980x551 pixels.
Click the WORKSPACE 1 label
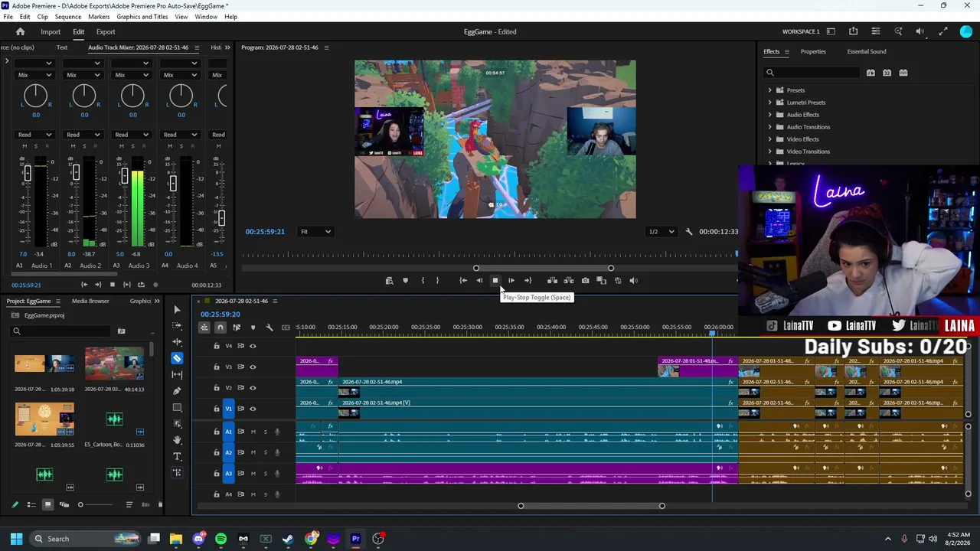click(x=801, y=32)
